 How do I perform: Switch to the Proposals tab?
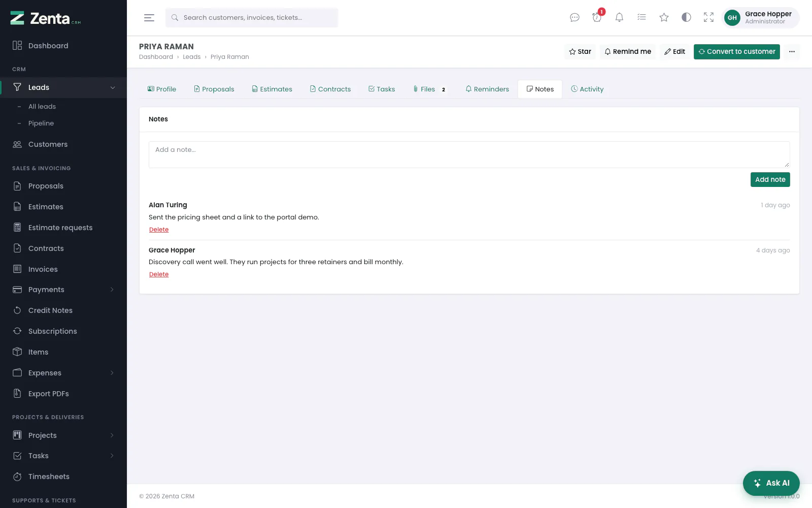[214, 89]
